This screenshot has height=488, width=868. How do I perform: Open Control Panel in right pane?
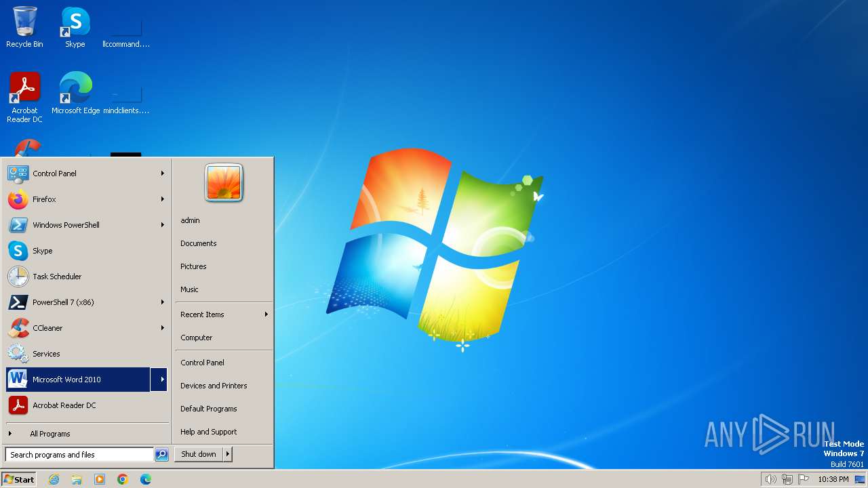click(202, 363)
